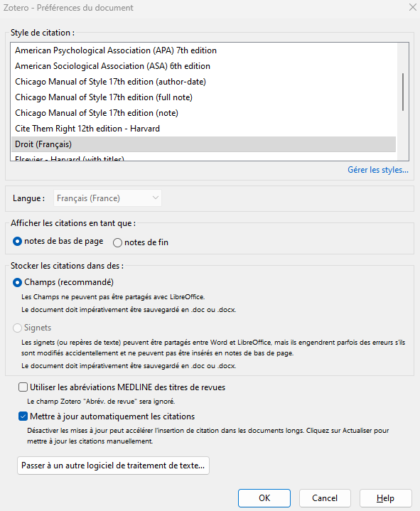This screenshot has width=420, height=511.
Task: Open the Gérer les styles... link
Action: (377, 170)
